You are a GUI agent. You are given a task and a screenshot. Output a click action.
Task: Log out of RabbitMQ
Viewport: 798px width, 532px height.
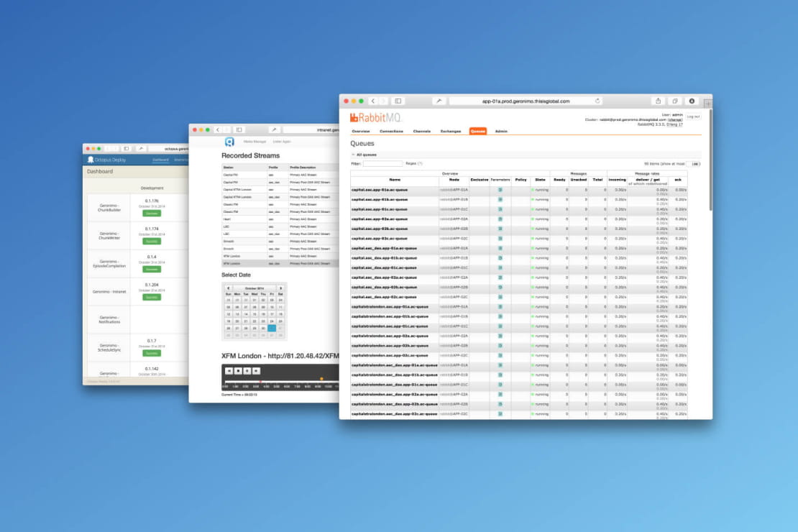point(693,116)
